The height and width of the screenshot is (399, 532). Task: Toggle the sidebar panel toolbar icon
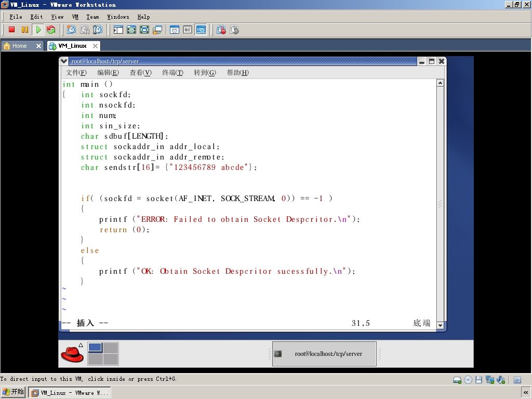118,30
